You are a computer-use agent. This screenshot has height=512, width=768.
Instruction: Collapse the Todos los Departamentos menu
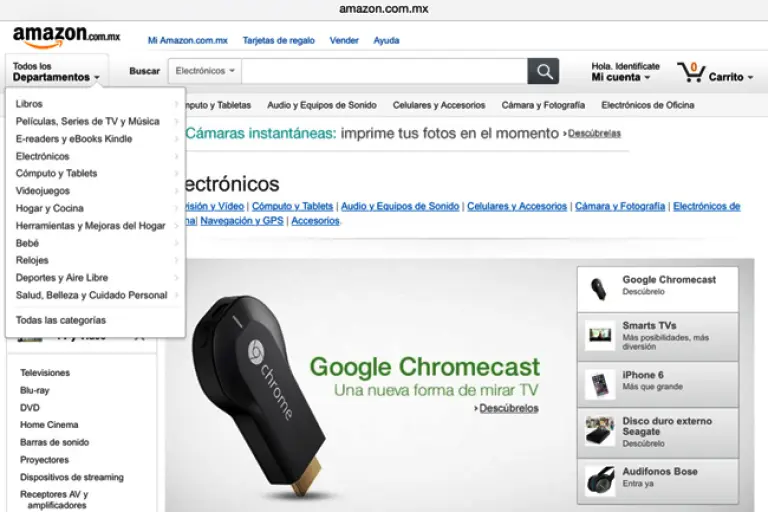click(57, 72)
